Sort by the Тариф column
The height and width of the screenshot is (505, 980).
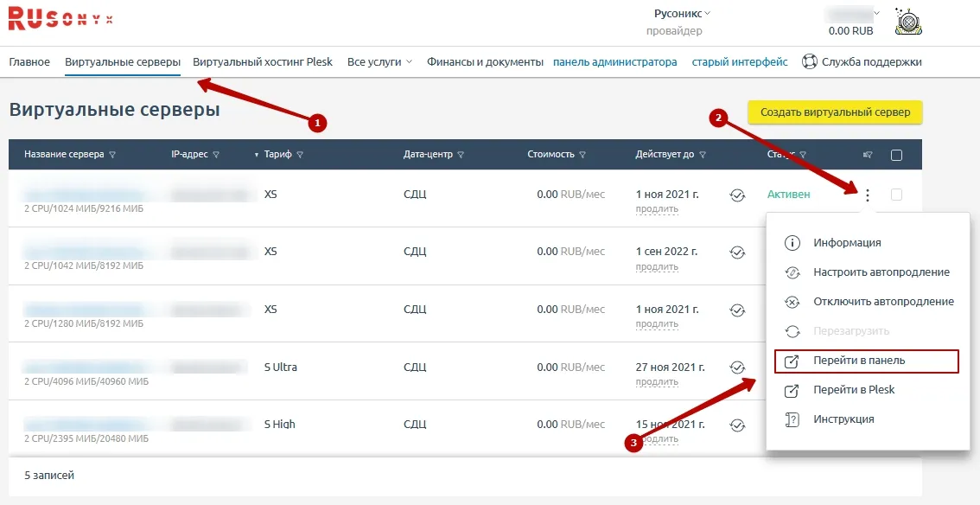click(277, 155)
